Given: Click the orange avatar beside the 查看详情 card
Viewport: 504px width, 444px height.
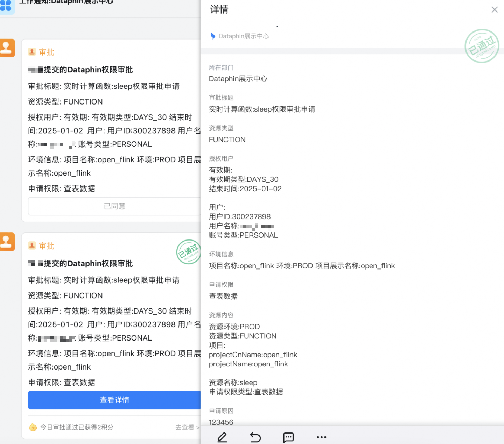Looking at the screenshot, I should (7, 242).
